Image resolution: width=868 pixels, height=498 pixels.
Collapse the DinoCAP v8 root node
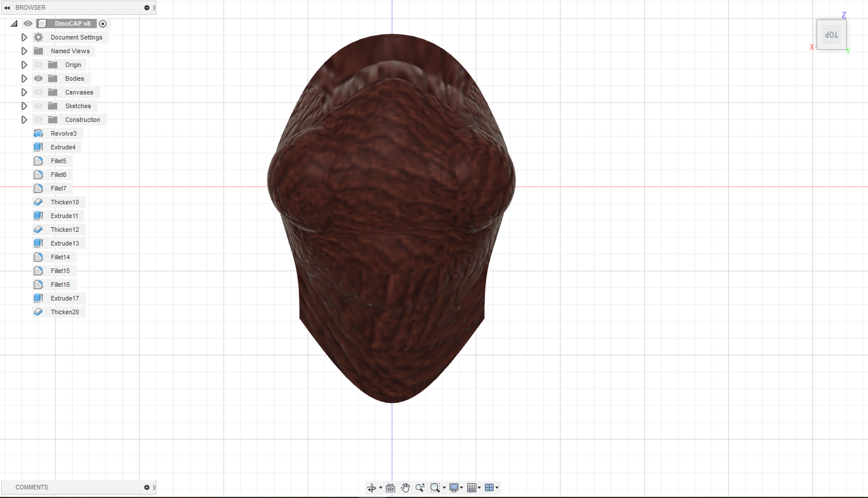(x=14, y=23)
